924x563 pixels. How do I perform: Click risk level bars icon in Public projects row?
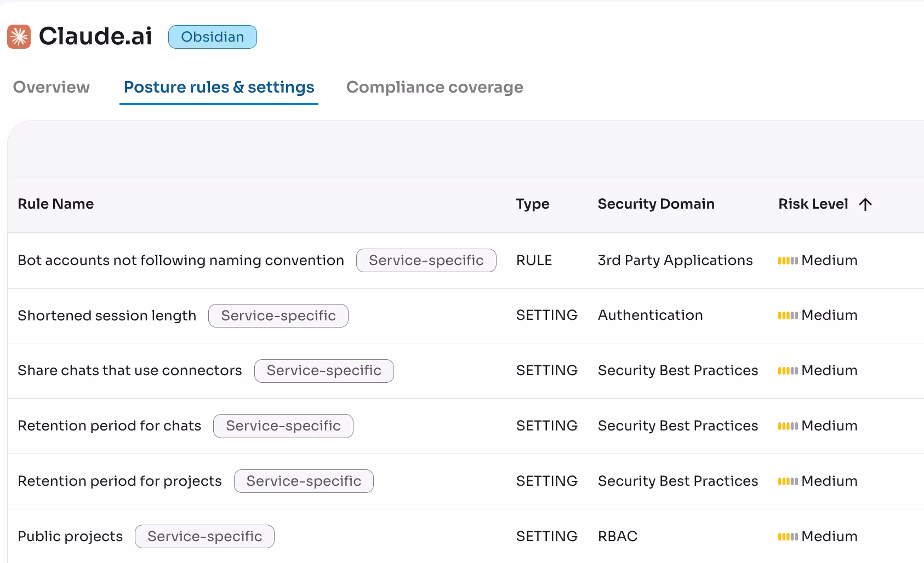point(788,537)
